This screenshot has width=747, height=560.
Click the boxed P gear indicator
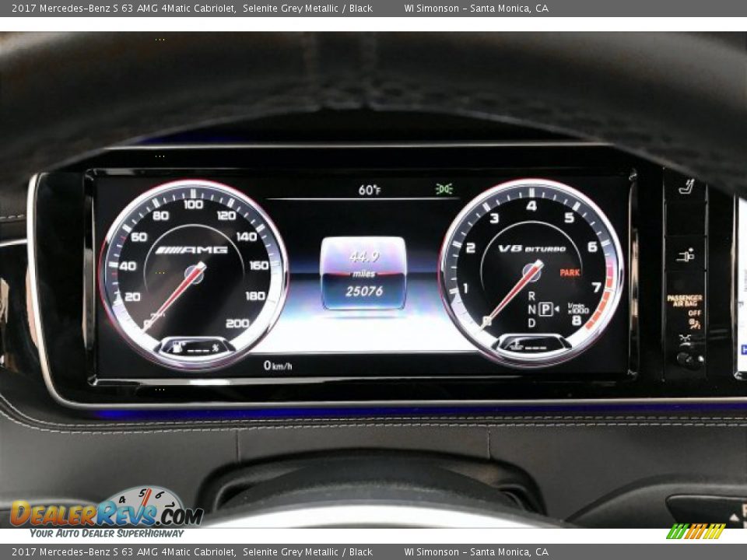[545, 309]
